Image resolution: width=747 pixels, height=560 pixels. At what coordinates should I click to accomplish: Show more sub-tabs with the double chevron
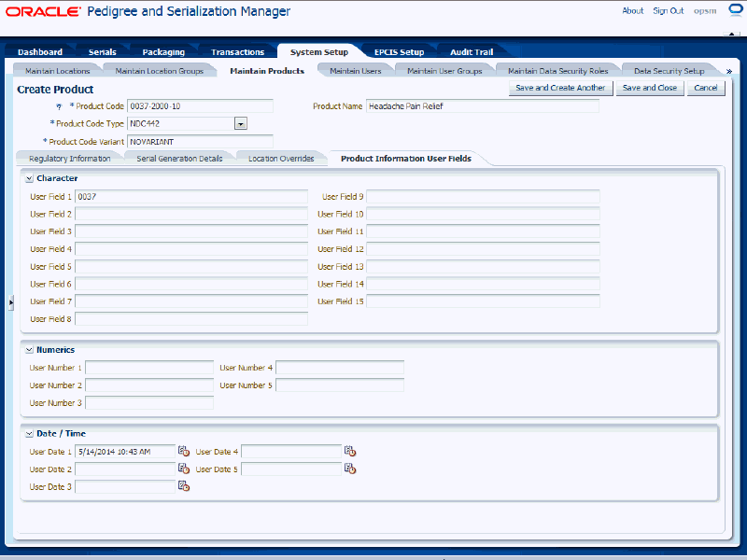coord(729,72)
